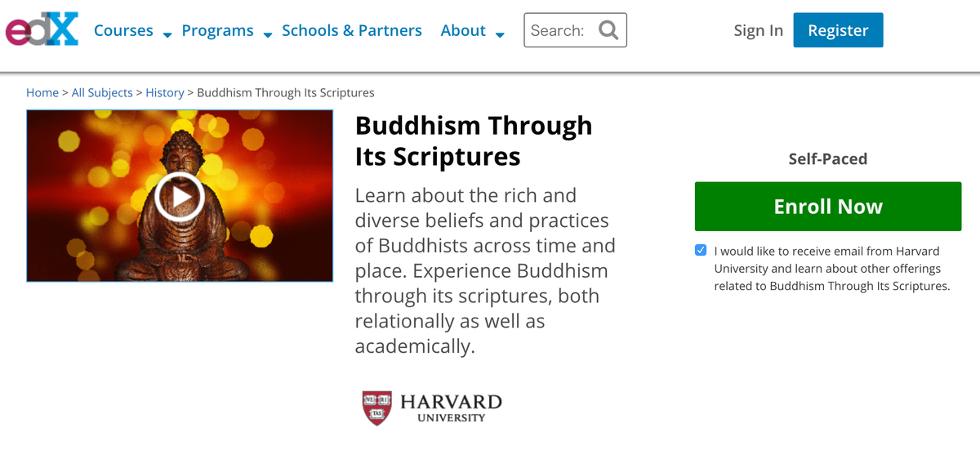Expand the About dropdown arrow
980x468 pixels.
click(500, 34)
